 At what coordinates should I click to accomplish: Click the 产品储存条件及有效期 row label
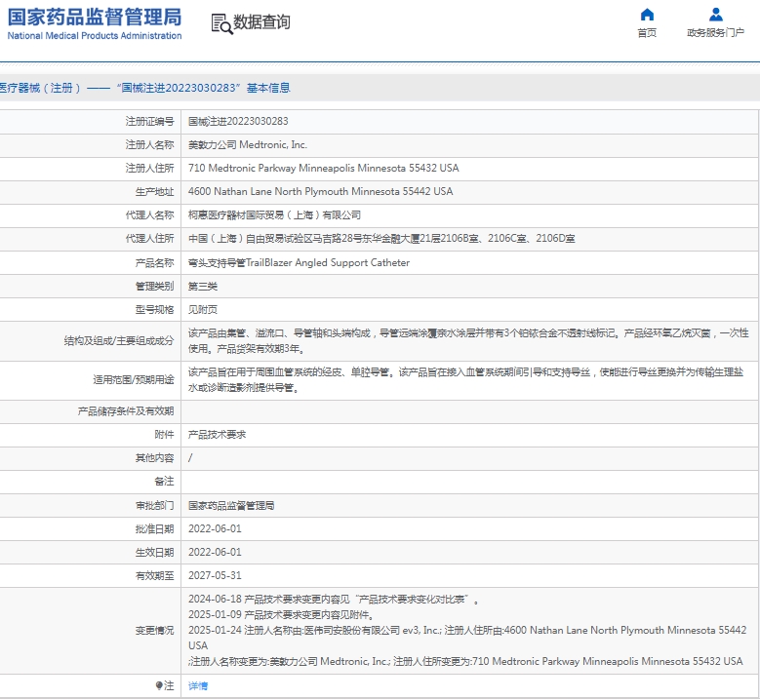[x=126, y=410]
